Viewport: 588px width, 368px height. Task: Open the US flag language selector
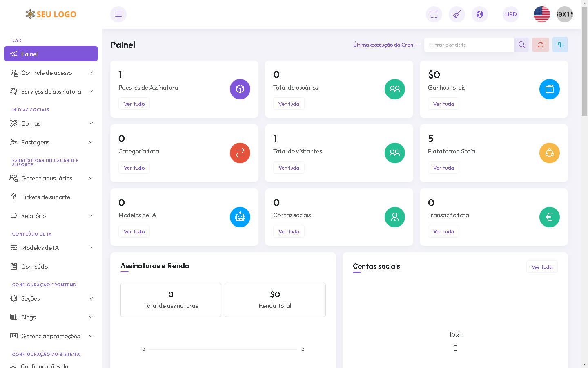point(541,14)
